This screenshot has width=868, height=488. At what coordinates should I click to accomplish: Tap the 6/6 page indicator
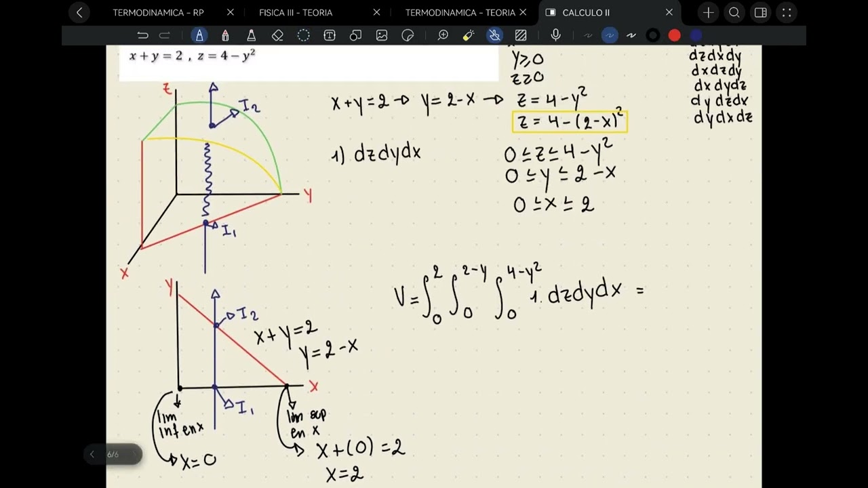pos(113,455)
